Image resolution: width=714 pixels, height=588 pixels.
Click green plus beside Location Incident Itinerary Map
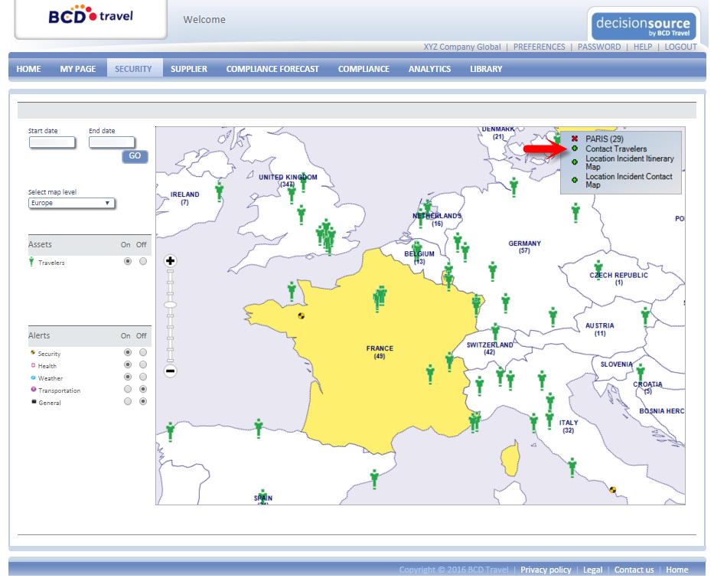point(575,162)
